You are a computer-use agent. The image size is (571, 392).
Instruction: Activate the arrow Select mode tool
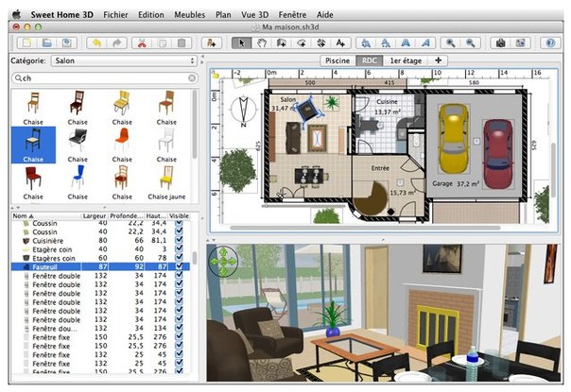[x=241, y=43]
